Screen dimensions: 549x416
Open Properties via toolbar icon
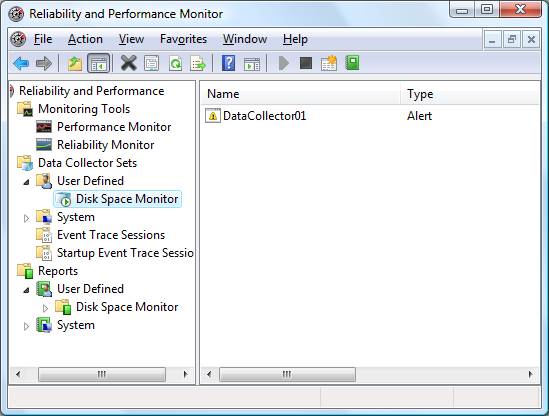tap(152, 63)
